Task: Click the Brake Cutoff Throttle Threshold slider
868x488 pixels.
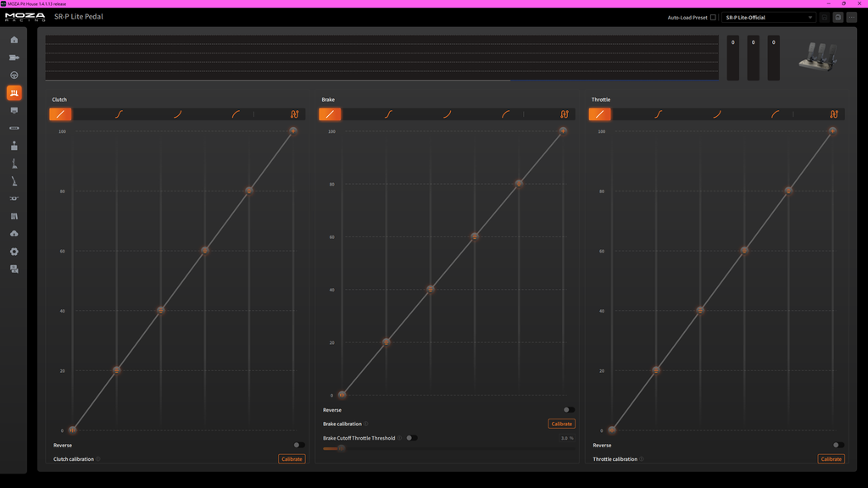Action: 448,448
